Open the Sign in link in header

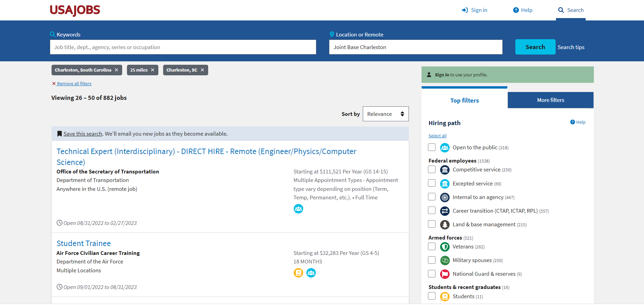(475, 10)
